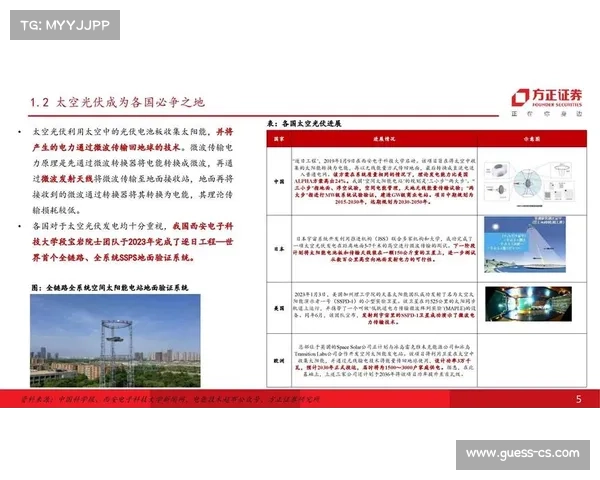Click page number 5 in the footer
600x480 pixels.
[x=579, y=399]
